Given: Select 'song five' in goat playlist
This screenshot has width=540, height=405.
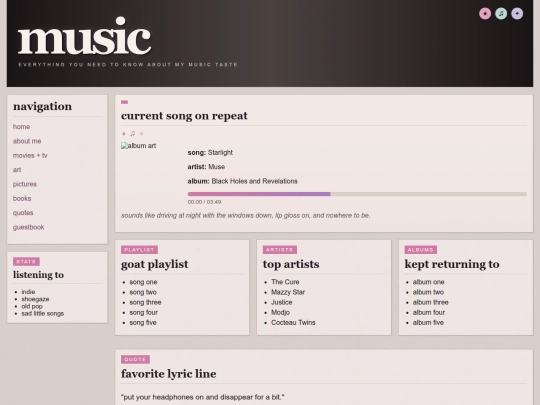Looking at the screenshot, I should point(143,323).
